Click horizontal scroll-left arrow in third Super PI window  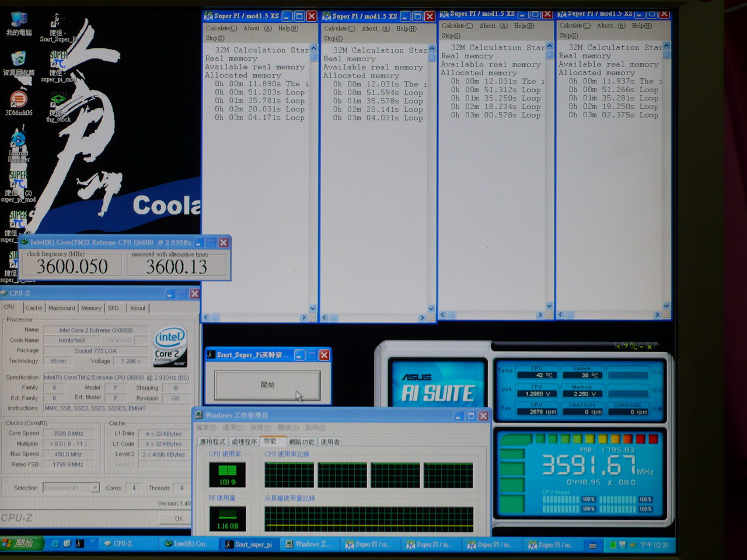pos(442,315)
